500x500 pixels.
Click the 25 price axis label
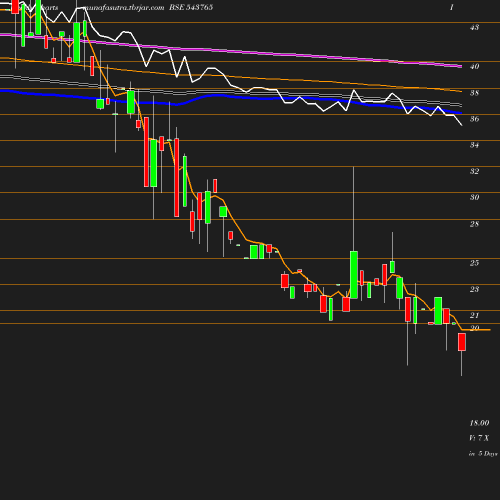(x=474, y=263)
